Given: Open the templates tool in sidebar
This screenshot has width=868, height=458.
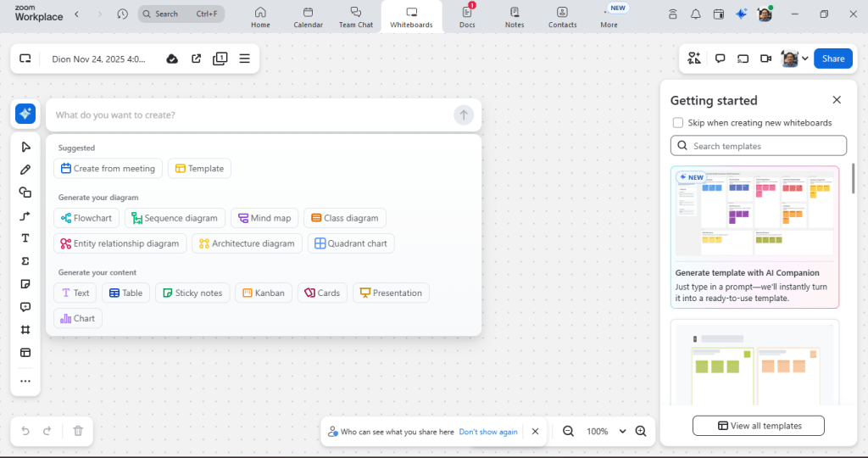Looking at the screenshot, I should (x=25, y=353).
